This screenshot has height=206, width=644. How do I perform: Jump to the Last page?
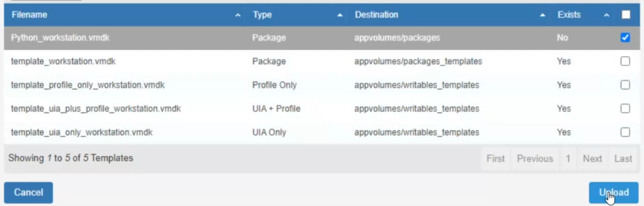[623, 159]
